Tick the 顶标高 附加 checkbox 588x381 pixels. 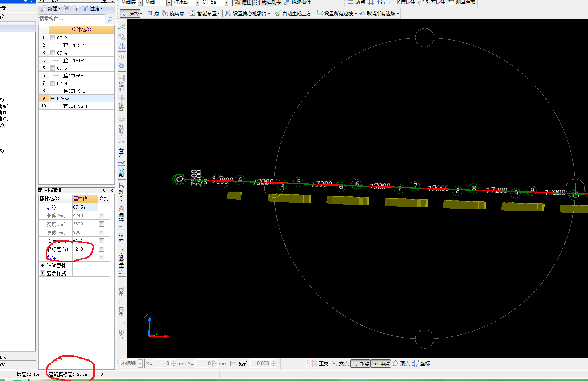click(101, 241)
